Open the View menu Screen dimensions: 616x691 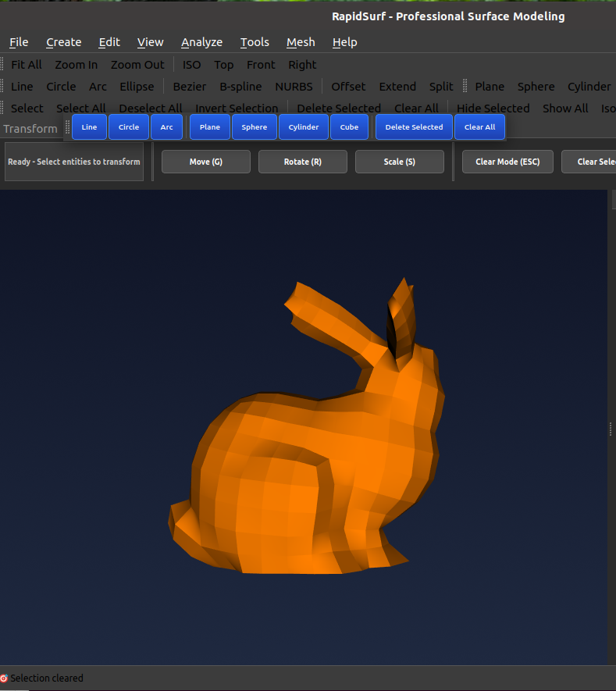tap(150, 42)
